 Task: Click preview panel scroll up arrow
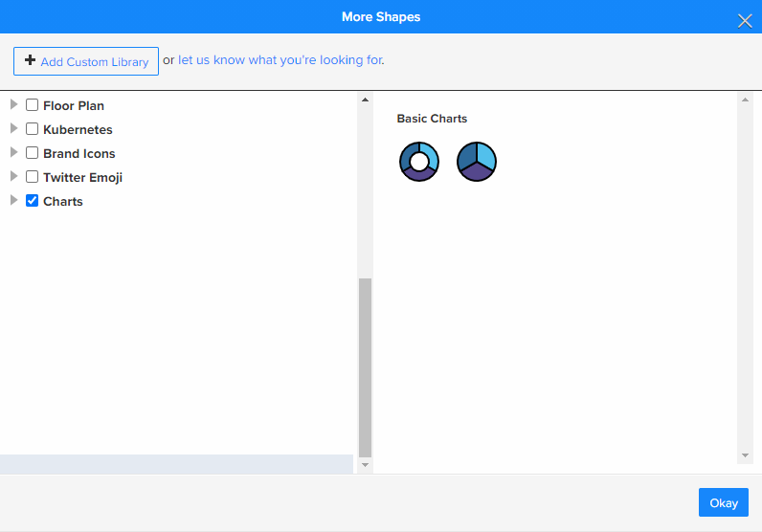pyautogui.click(x=745, y=100)
